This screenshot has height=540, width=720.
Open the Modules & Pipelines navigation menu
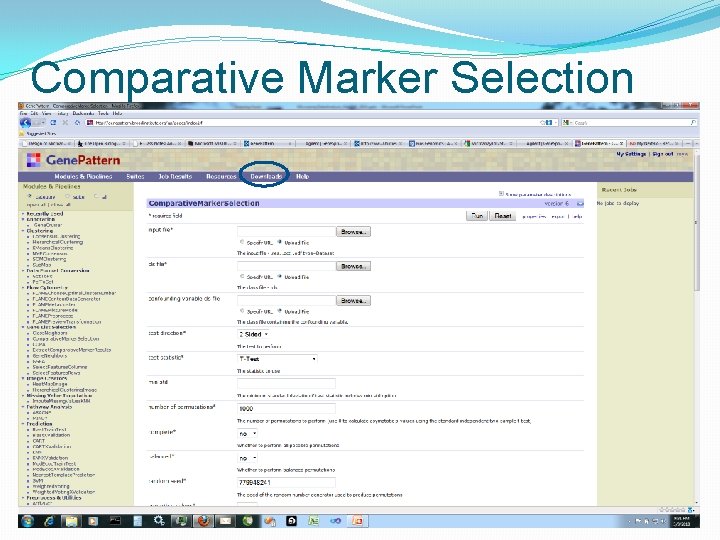click(x=83, y=176)
